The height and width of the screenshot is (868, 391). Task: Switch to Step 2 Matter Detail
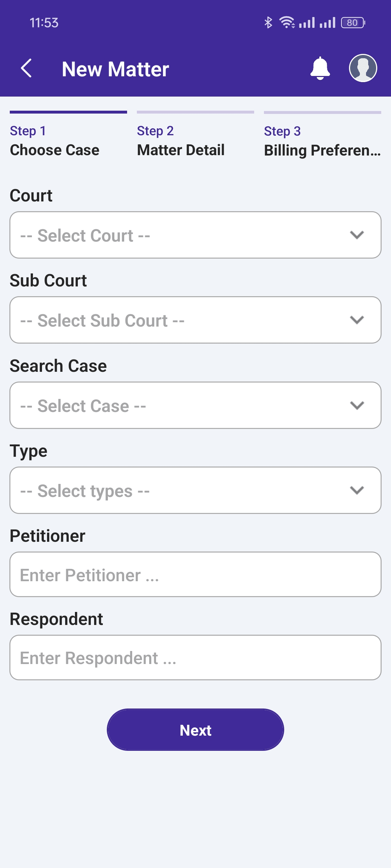[x=195, y=140]
